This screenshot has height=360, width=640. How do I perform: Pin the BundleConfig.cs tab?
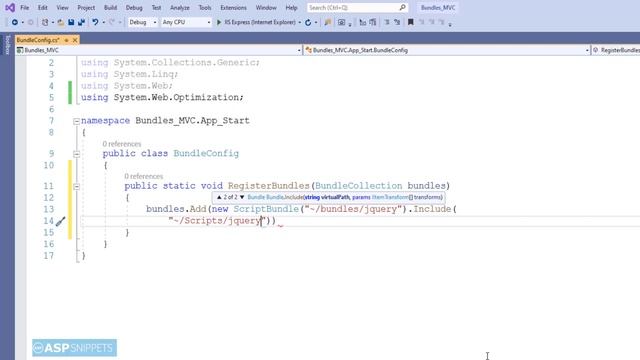(x=66, y=40)
